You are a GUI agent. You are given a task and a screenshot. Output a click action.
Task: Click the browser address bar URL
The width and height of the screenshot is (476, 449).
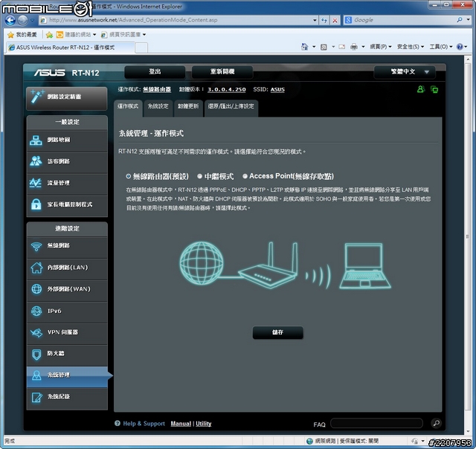(179, 20)
